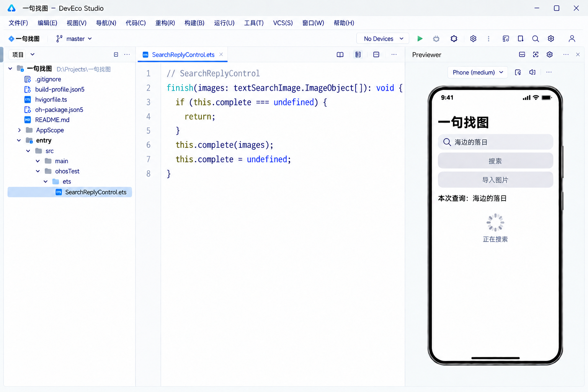Open the search magnifier in top toolbar
The image size is (588, 392).
[x=536, y=39]
